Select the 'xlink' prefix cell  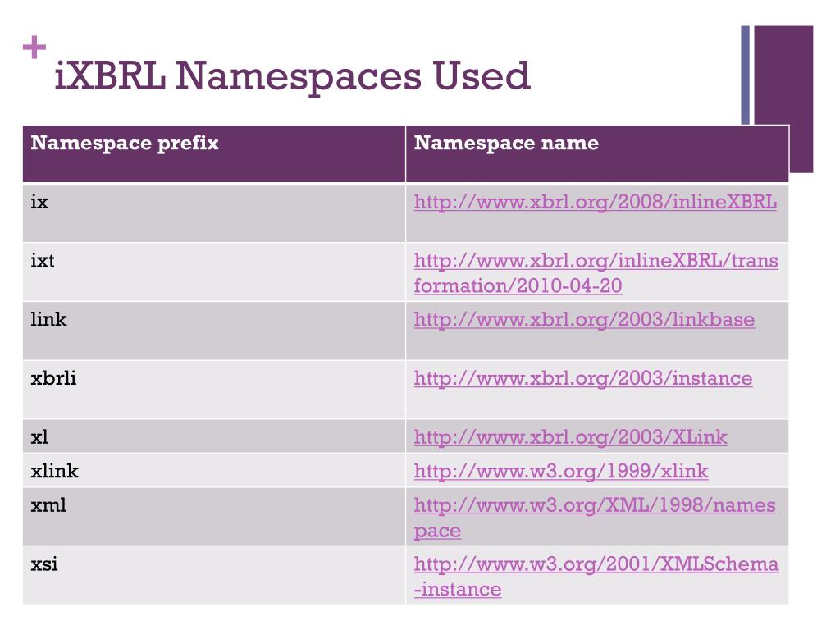point(214,470)
